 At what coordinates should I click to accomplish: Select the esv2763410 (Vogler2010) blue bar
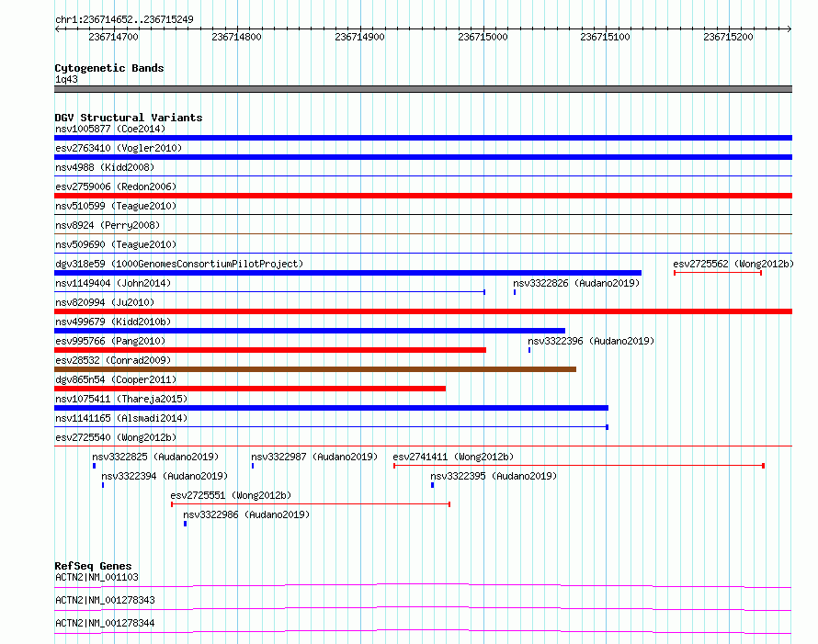coord(423,157)
